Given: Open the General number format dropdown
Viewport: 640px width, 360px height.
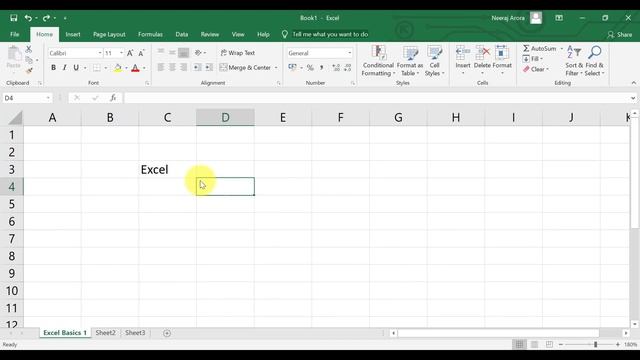Looking at the screenshot, I should point(350,53).
